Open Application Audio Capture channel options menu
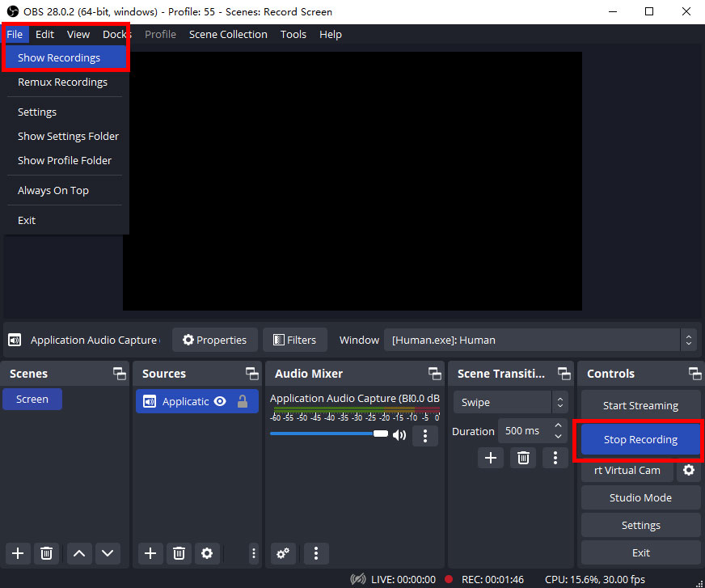 point(425,435)
